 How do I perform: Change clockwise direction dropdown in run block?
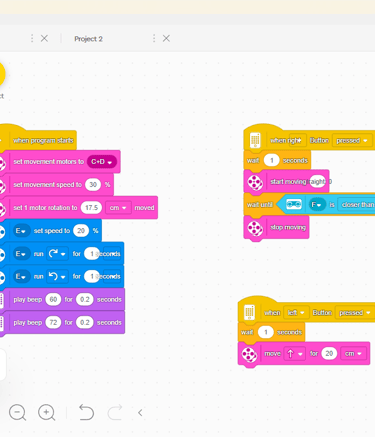tap(57, 254)
